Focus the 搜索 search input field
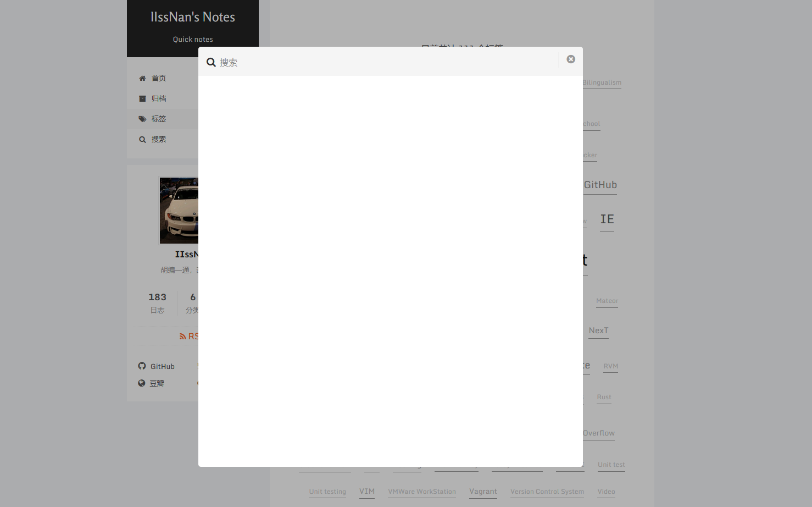 click(385, 63)
